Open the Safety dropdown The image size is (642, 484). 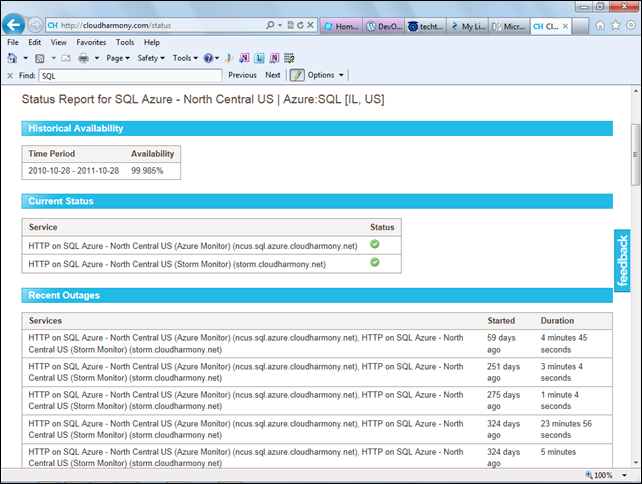pos(151,58)
